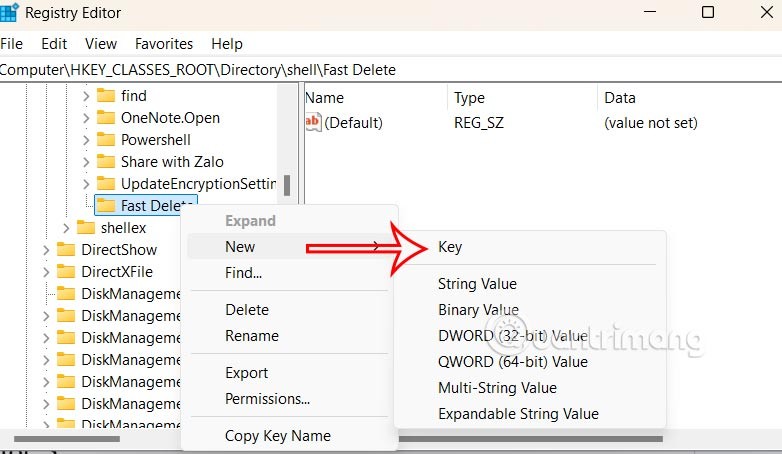Click the Powershell key folder icon

106,140
